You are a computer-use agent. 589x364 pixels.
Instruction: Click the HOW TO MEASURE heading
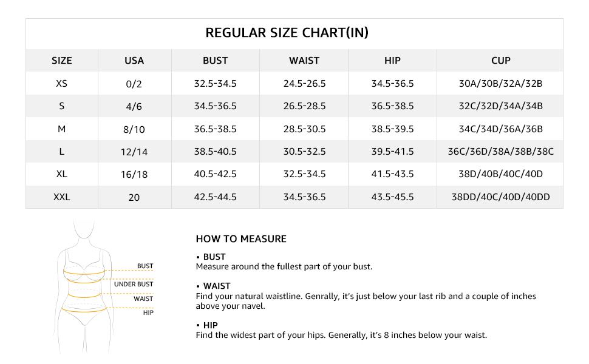pos(241,239)
